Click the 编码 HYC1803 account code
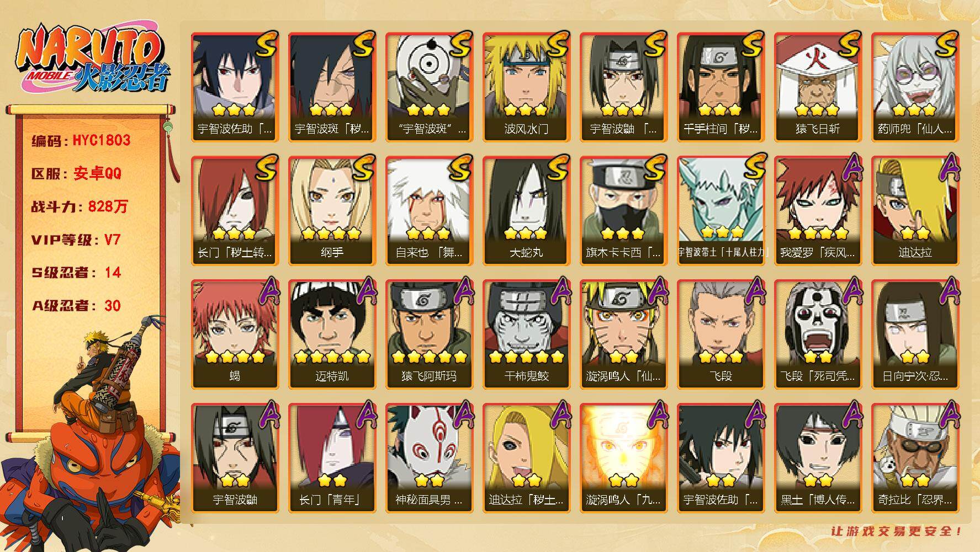 (x=81, y=140)
